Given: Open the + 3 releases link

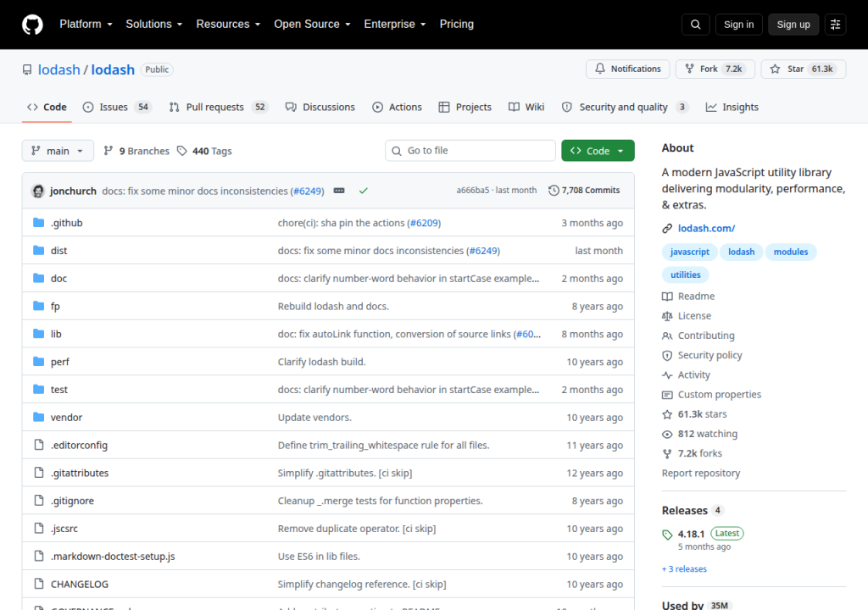Looking at the screenshot, I should point(684,569).
